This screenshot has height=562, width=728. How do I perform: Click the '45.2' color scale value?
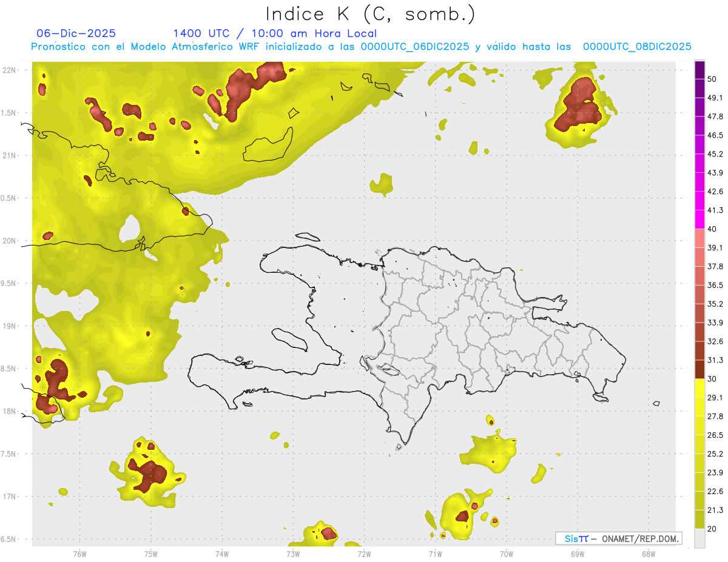point(715,154)
